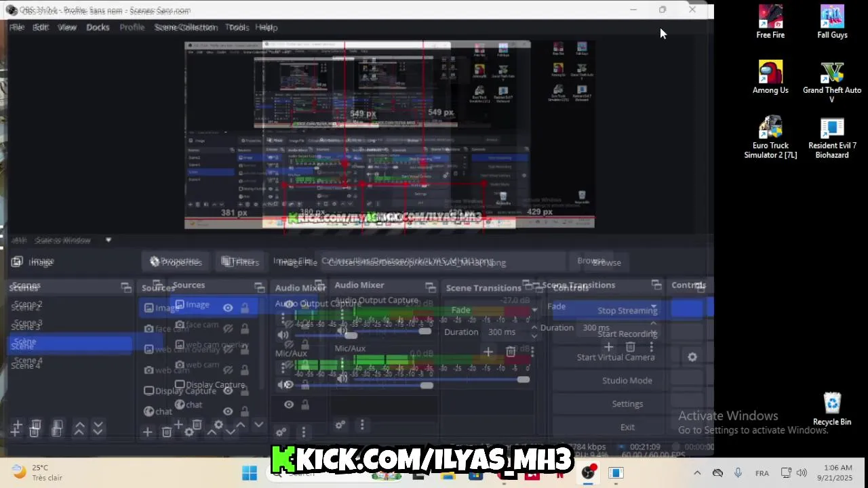This screenshot has height=488, width=868.
Task: Open the Scene Collection menu
Action: [185, 27]
